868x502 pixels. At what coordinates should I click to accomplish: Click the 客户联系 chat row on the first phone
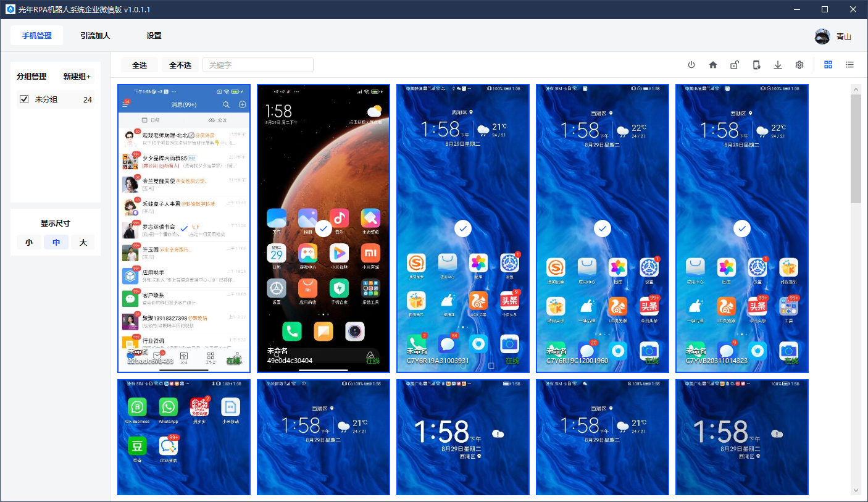[x=184, y=298]
